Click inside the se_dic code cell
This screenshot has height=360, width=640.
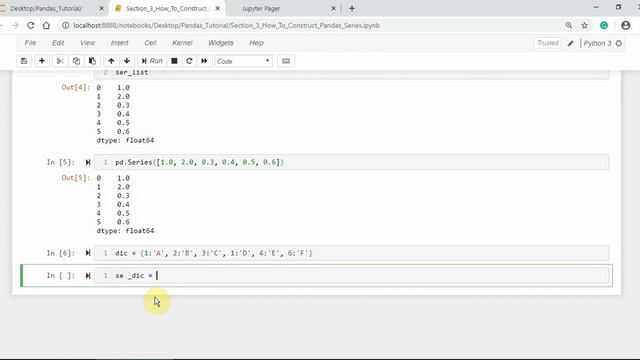(x=351, y=276)
